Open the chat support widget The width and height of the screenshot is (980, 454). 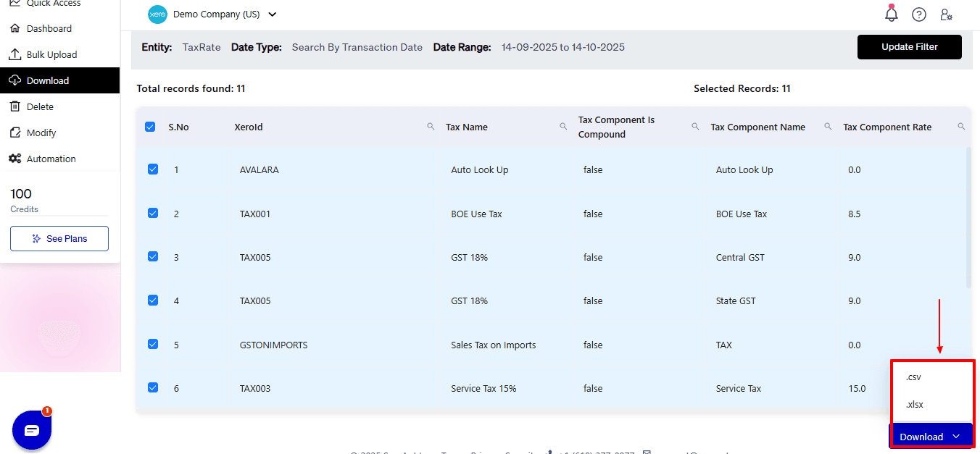(31, 429)
